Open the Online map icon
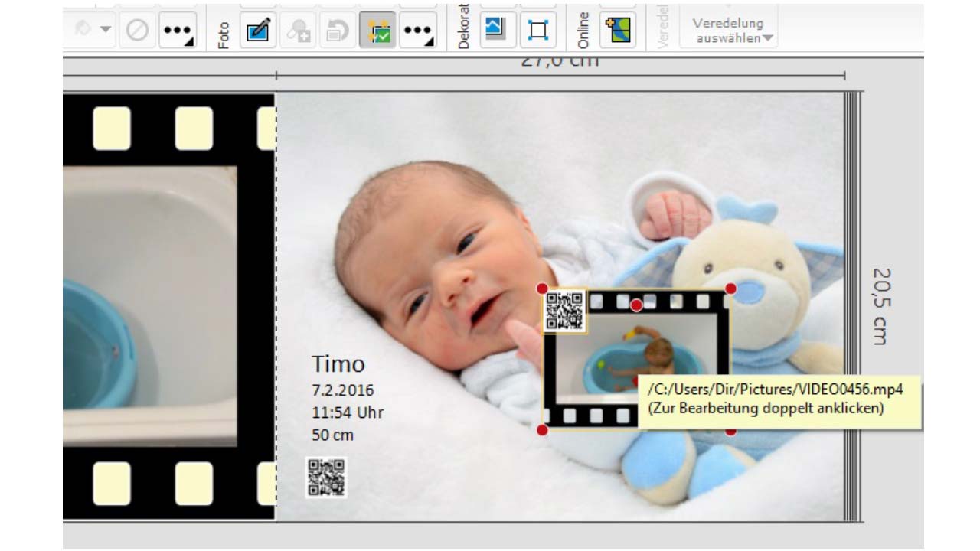Viewport: 980px width, 551px height. tap(618, 30)
